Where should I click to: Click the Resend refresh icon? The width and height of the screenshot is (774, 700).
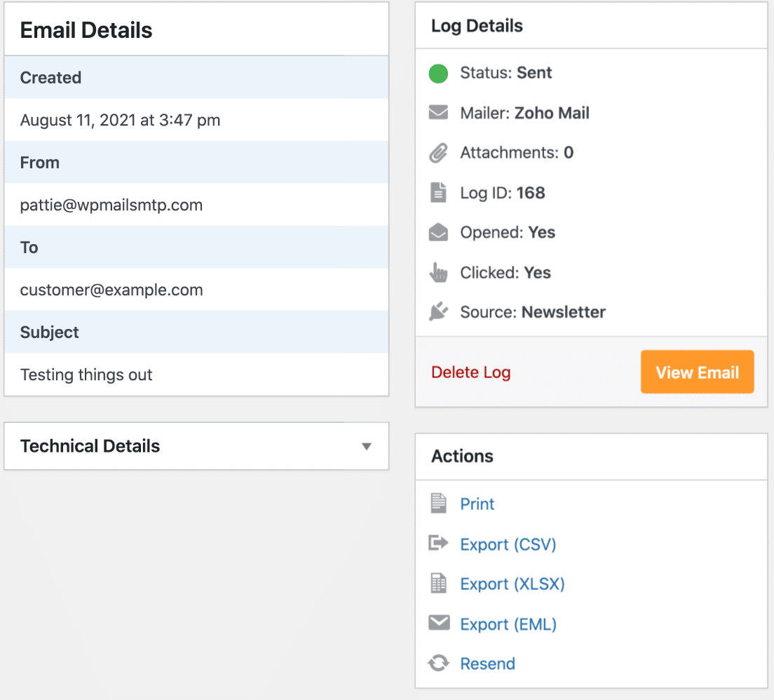pyautogui.click(x=439, y=663)
